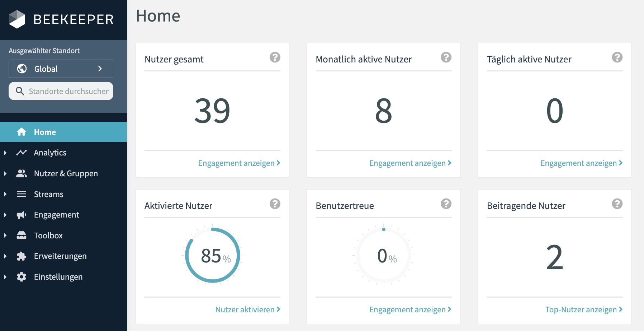Expand the Nutzer & Gruppen arrow
The height and width of the screenshot is (331, 644).
tap(5, 173)
